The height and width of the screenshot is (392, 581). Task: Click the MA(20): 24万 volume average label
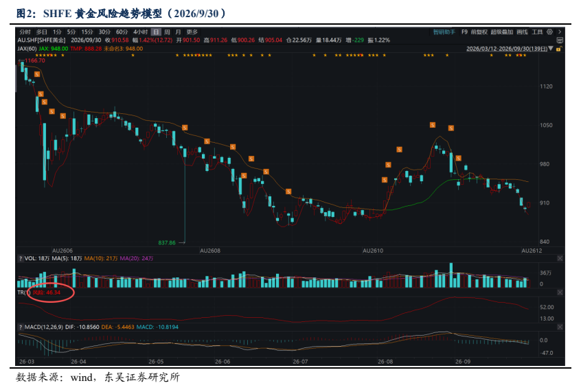pyautogui.click(x=137, y=258)
